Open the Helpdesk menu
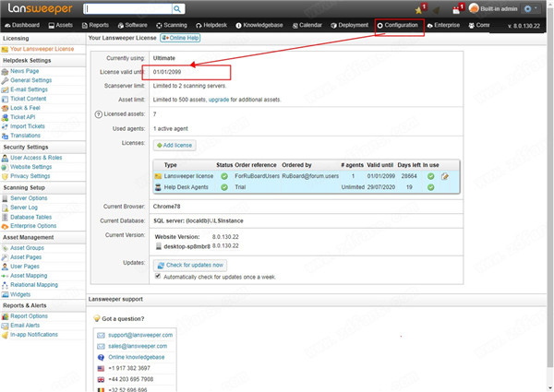Screen dimensions: 554x392 [x=211, y=25]
